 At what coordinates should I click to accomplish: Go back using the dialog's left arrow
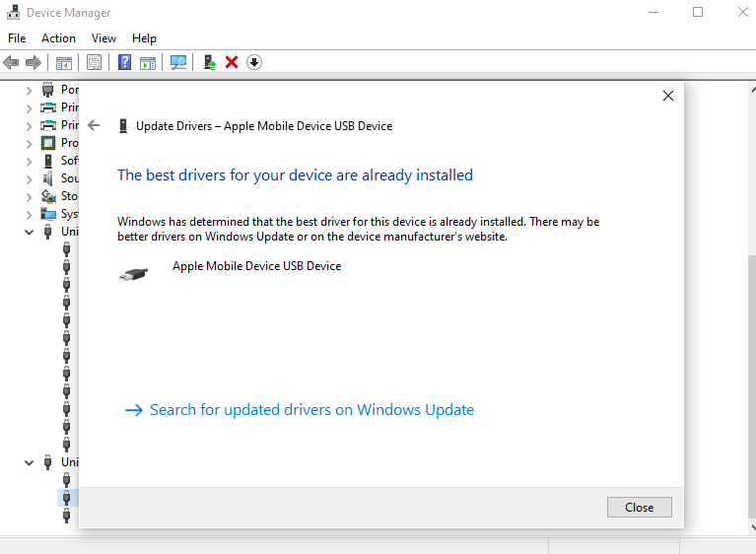94,126
